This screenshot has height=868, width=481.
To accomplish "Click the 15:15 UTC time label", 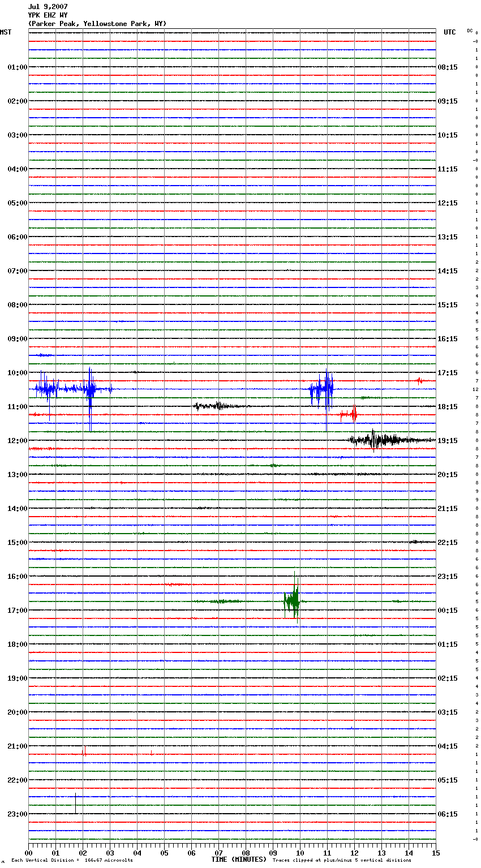I will [x=448, y=305].
